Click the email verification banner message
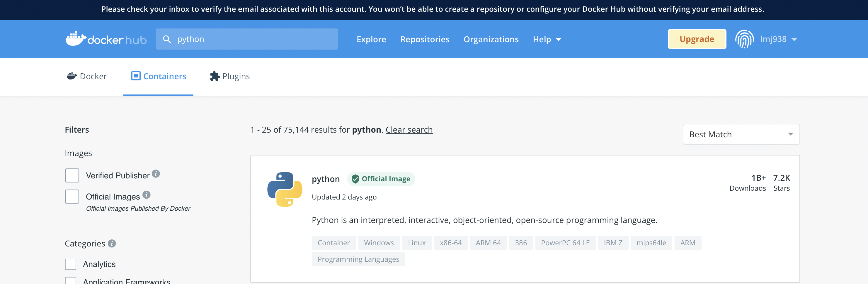The image size is (868, 284). pyautogui.click(x=433, y=9)
